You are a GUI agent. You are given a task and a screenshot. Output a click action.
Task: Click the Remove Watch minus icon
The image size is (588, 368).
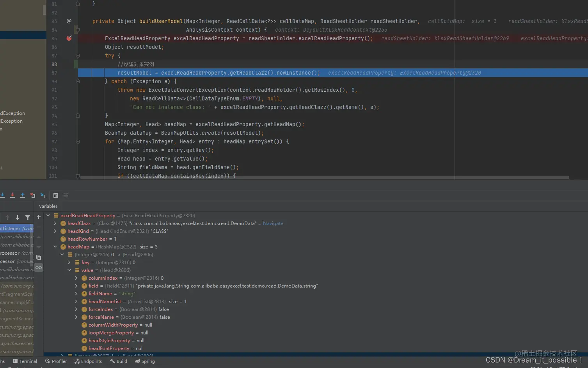tap(39, 227)
